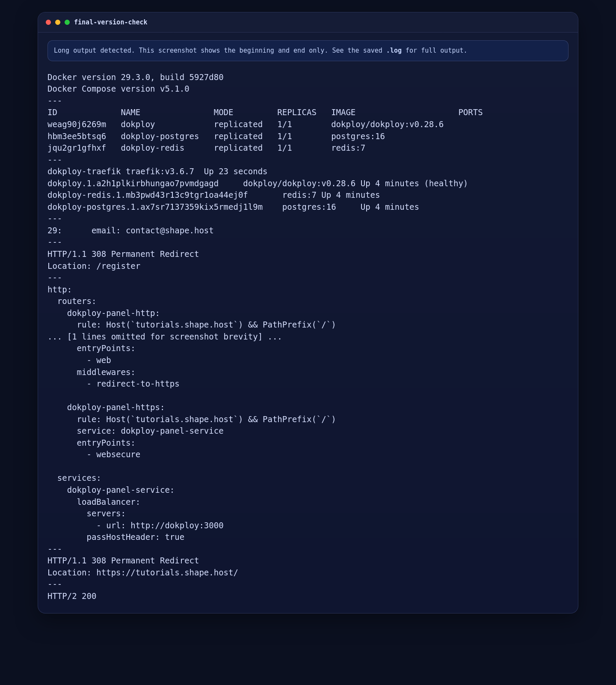Viewport: 616px width, 685px height.
Task: Click container dokploy-redis.1.mb3pwd43r13c9tgr1oa44ej0f
Action: click(148, 195)
